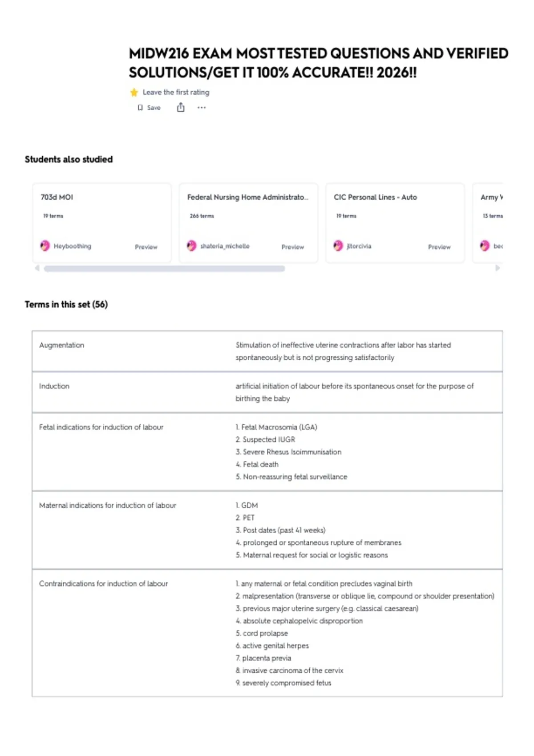Viewport: 534px width, 756px height.
Task: Click the right scroll arrow of carousel
Action: tap(498, 268)
